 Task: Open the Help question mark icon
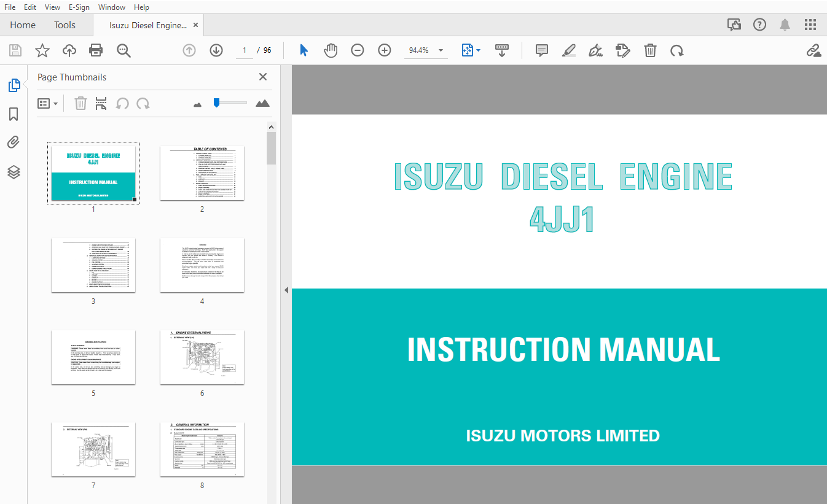coord(759,25)
